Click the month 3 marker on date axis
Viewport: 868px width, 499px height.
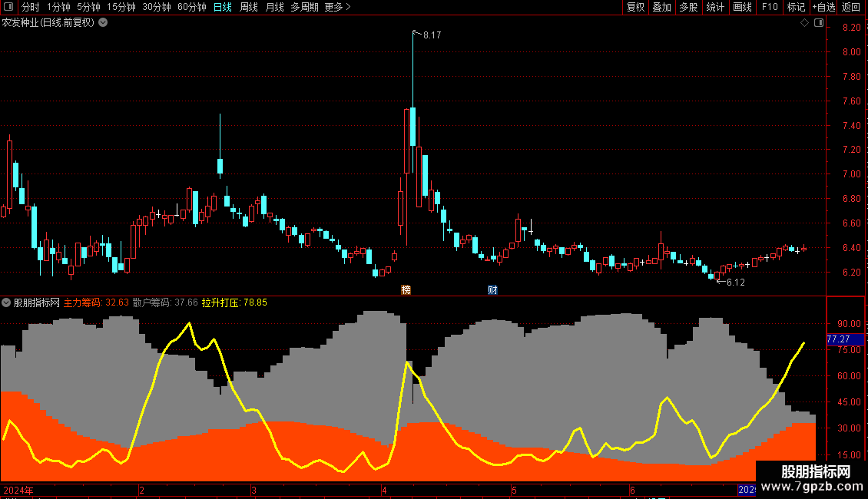[253, 490]
